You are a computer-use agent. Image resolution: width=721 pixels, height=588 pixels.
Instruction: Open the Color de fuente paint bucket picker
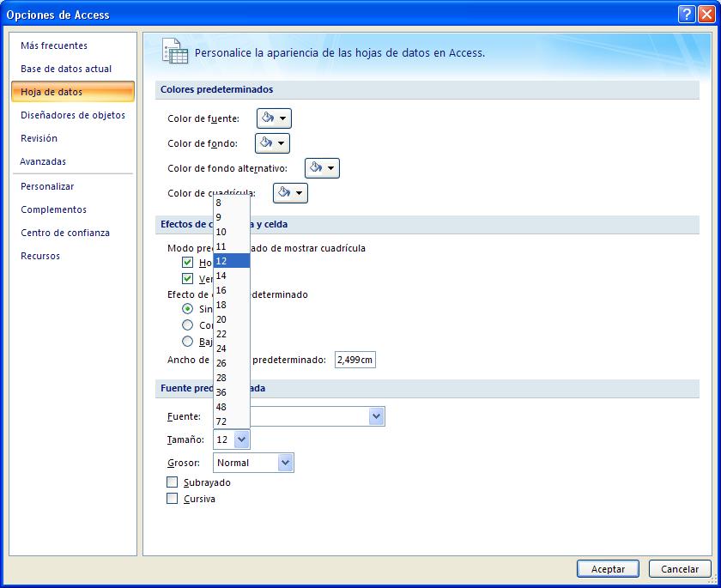click(274, 118)
